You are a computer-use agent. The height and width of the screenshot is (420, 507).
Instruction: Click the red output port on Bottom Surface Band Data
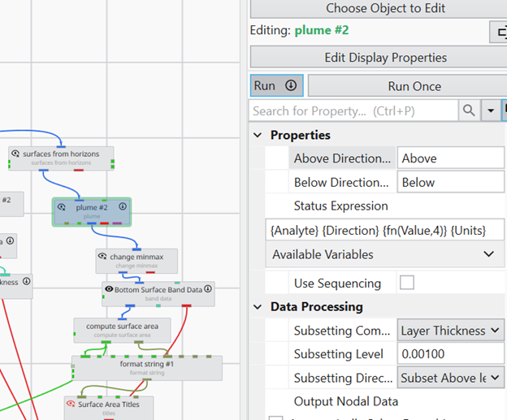tap(187, 305)
